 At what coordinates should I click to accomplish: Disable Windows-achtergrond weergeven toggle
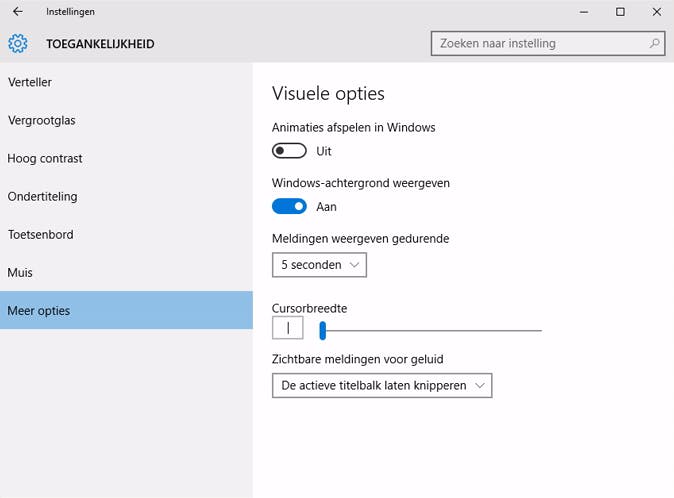(x=289, y=207)
